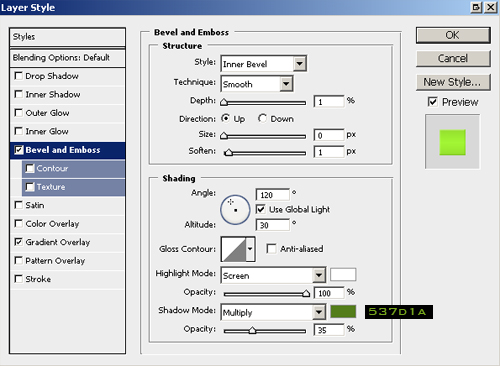The image size is (500, 366).
Task: Select the Bevel and Emboss row
Action: point(68,150)
